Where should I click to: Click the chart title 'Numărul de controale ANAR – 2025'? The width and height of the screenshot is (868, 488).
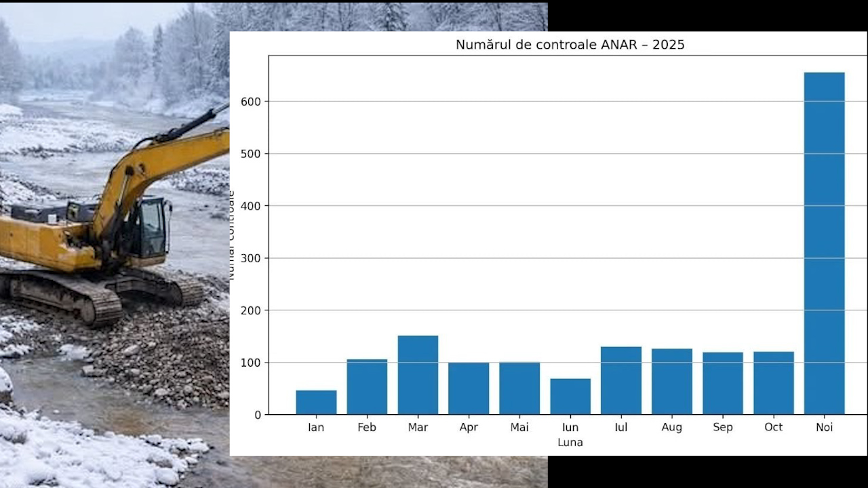[570, 45]
